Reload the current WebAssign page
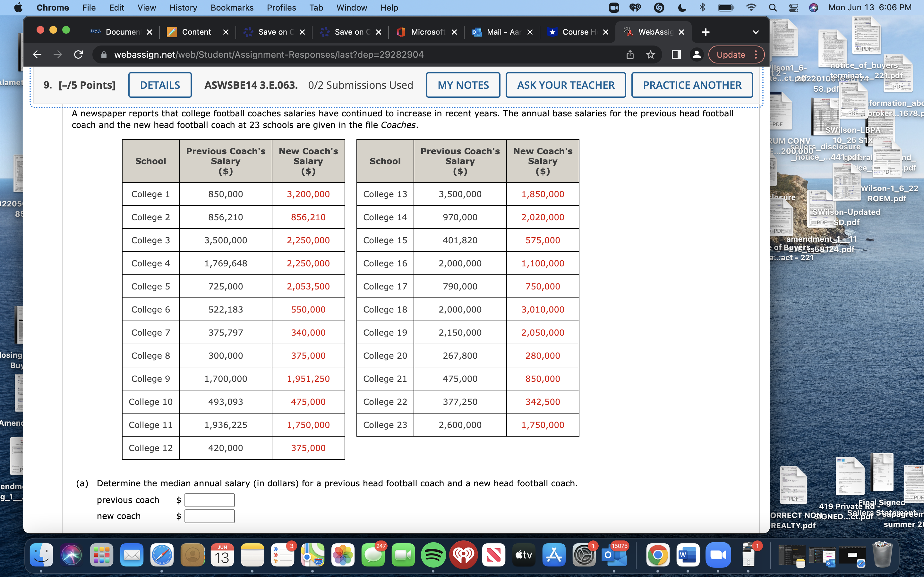The height and width of the screenshot is (577, 924). 79,54
